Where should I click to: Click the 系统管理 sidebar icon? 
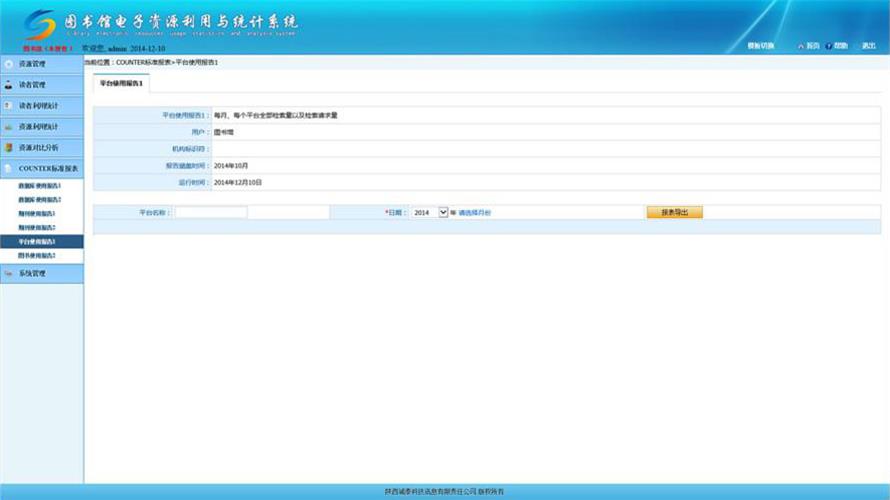pos(9,273)
